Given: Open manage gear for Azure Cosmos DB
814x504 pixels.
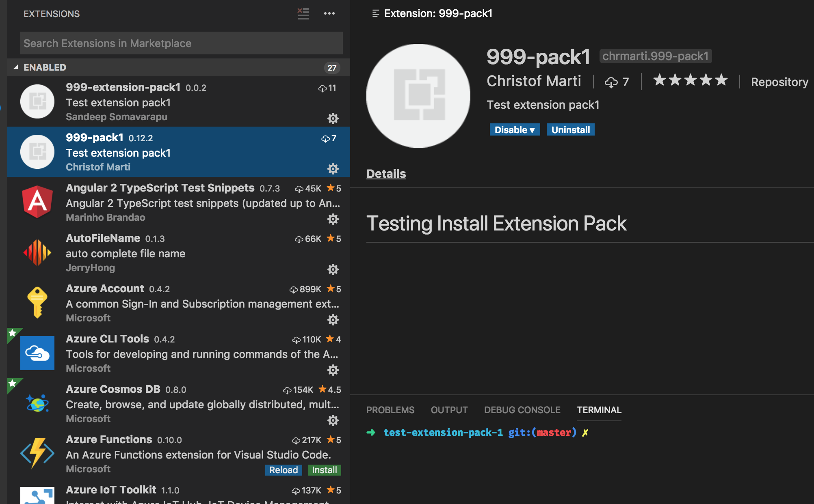Looking at the screenshot, I should (333, 420).
